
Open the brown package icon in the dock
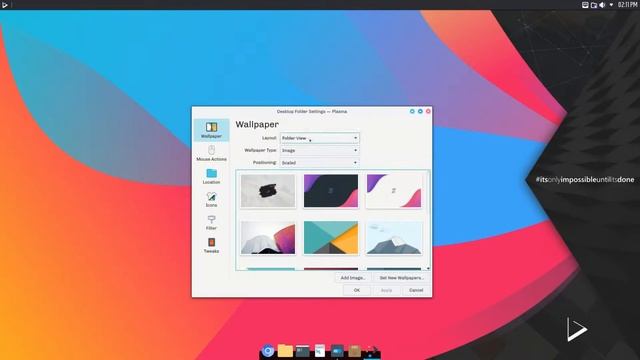(x=354, y=351)
